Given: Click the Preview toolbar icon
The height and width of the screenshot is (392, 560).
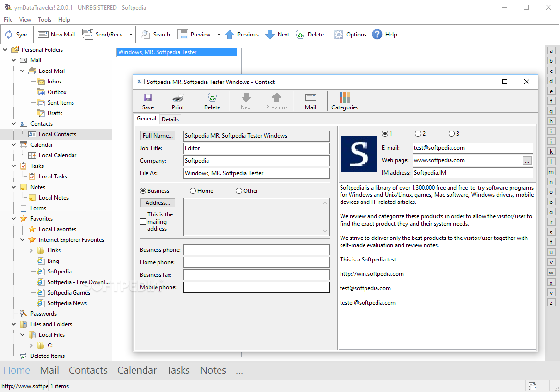Looking at the screenshot, I should [183, 35].
